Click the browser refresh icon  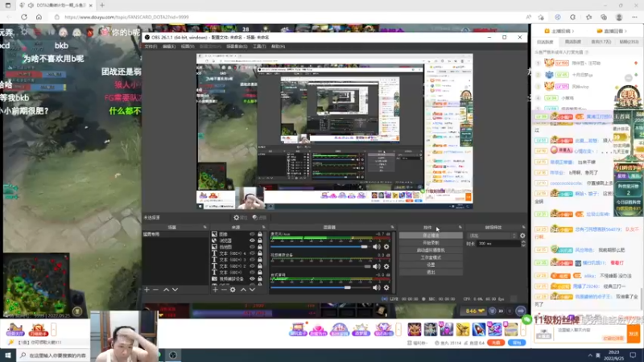pyautogui.click(x=24, y=17)
